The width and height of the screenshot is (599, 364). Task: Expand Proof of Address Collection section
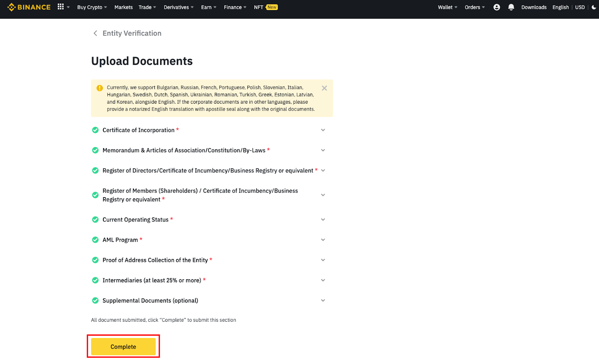(x=323, y=260)
